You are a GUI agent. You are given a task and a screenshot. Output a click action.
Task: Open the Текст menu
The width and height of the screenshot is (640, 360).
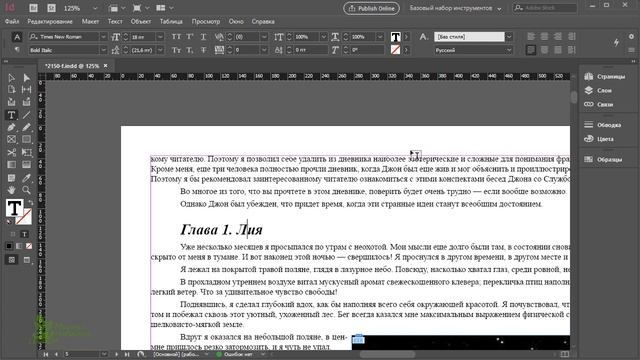tap(115, 22)
